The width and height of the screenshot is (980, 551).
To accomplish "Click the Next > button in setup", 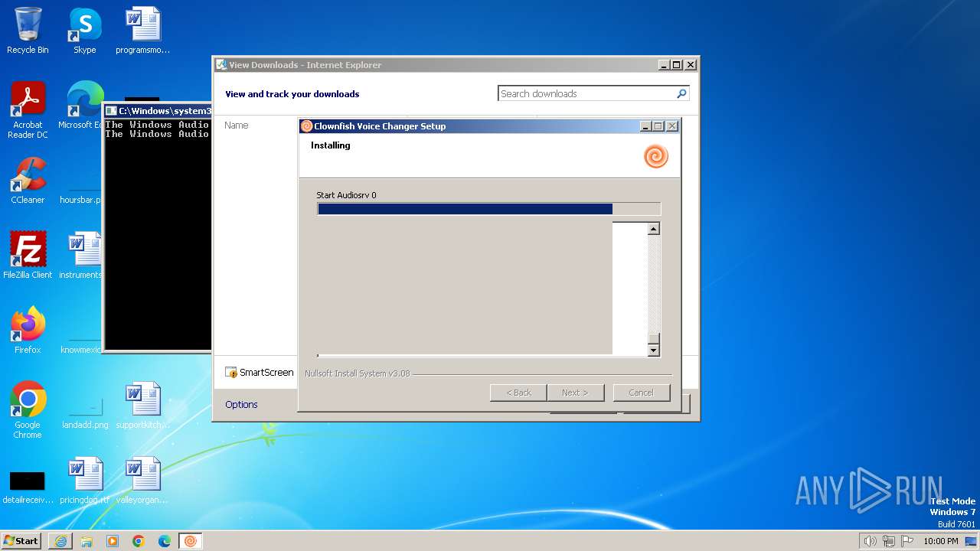I will [575, 393].
